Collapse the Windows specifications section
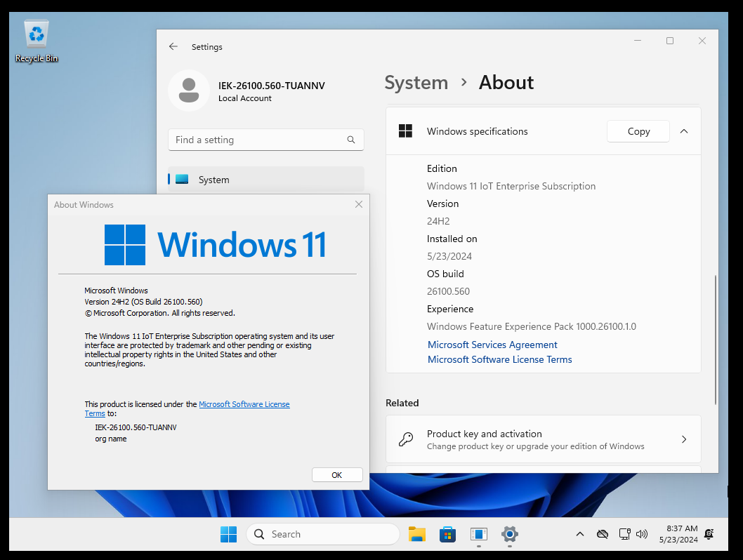 click(684, 131)
